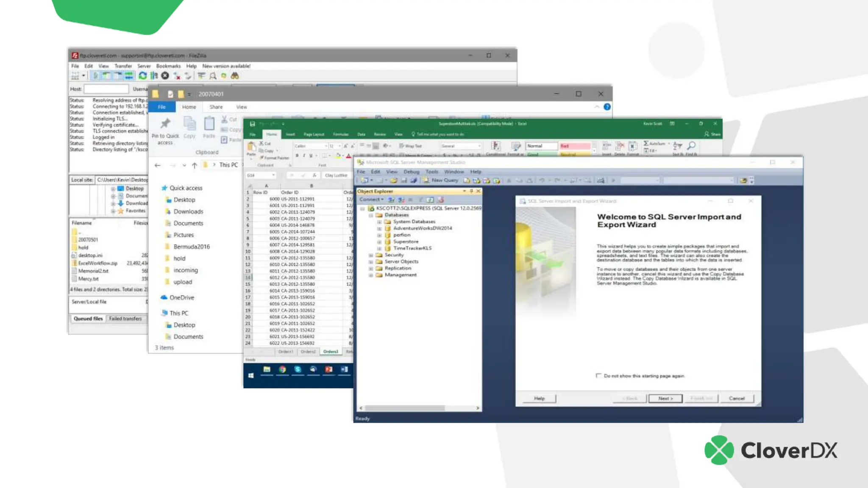Expand the Superstore database node

379,242
